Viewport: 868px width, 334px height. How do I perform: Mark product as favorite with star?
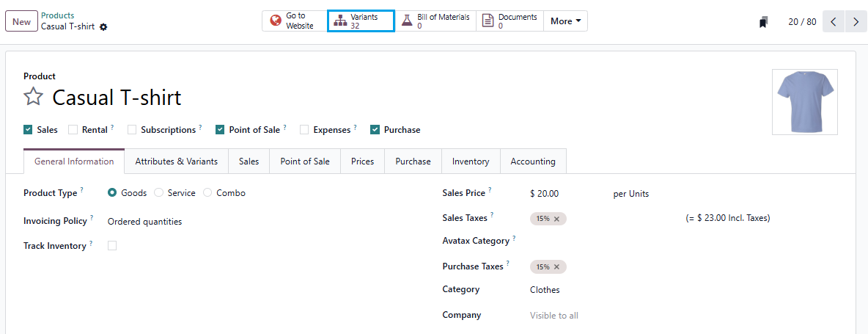34,97
